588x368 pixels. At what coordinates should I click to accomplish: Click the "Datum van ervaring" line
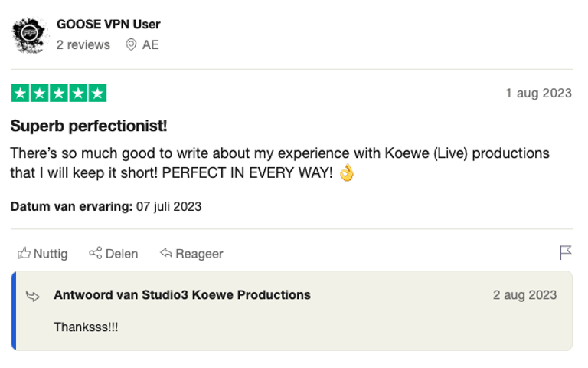[x=106, y=206]
